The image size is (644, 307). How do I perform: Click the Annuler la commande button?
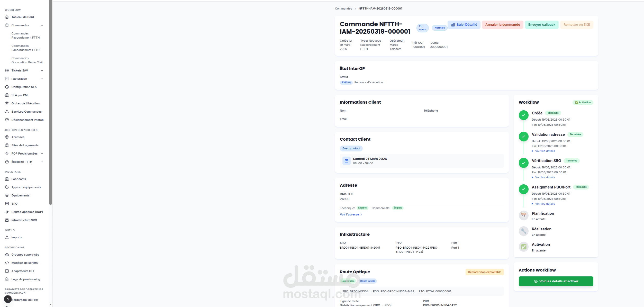tap(502, 25)
